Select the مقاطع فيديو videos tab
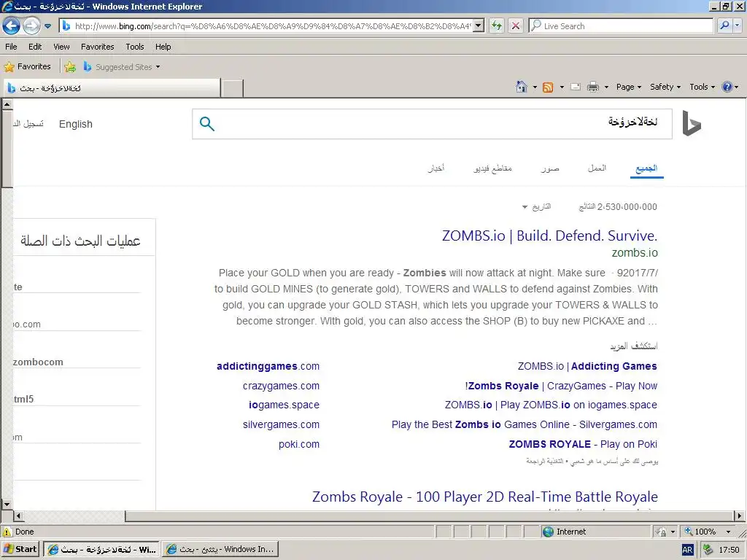This screenshot has width=747, height=560. pos(492,168)
